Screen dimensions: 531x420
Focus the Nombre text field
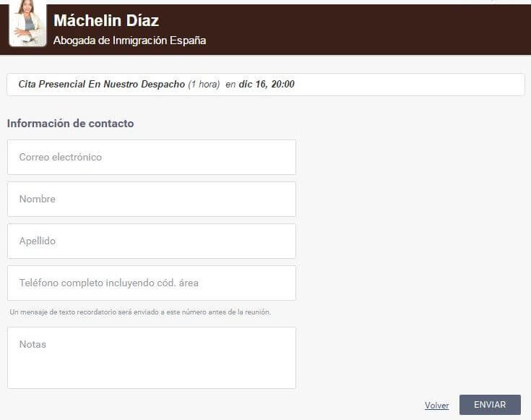152,200
